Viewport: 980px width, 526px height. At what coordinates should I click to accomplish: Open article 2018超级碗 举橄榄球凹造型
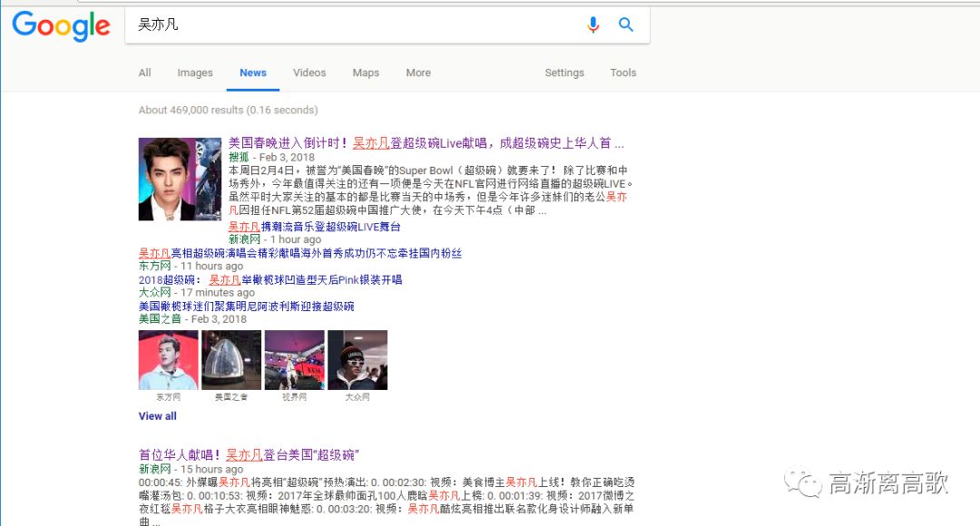tap(270, 279)
